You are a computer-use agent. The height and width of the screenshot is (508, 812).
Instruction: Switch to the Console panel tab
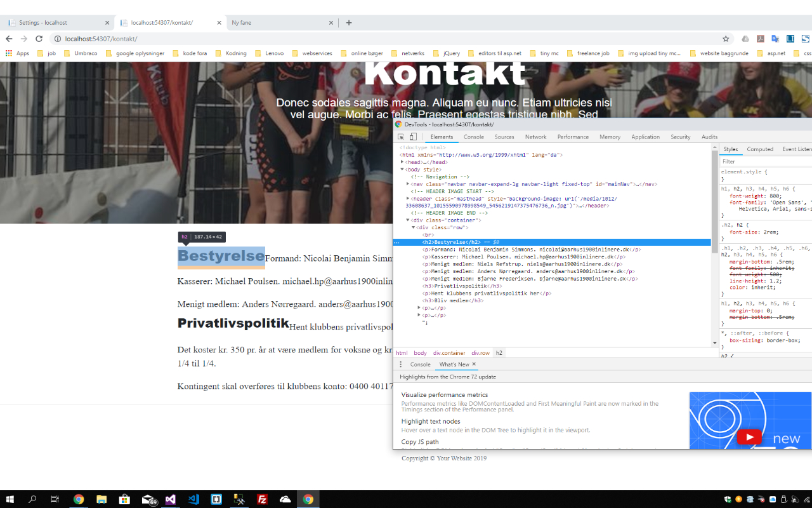473,137
